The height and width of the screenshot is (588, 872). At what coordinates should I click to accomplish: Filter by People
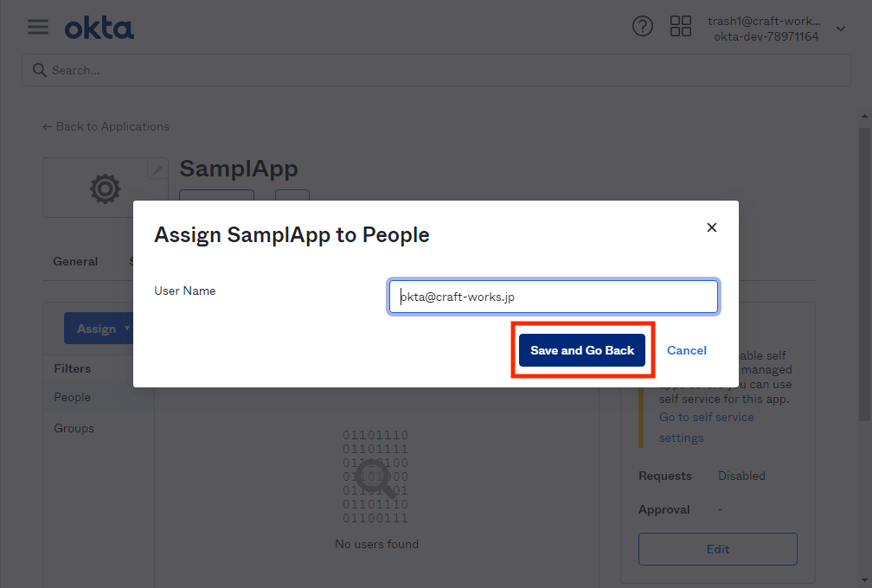tap(73, 398)
